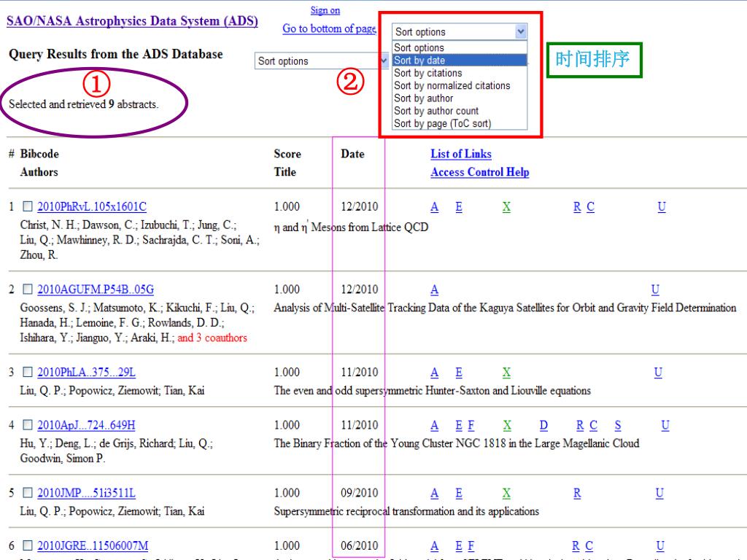Open bibcode 2010AGUFM.P54B..05G

click(x=96, y=289)
